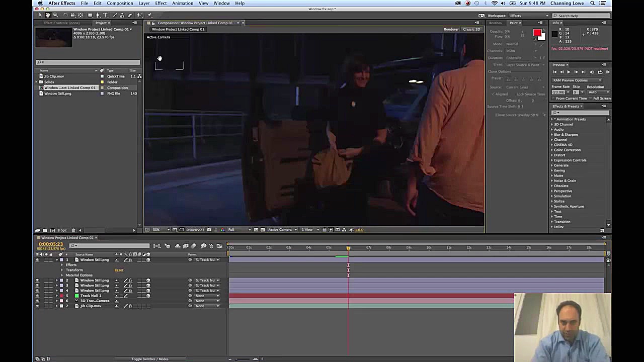Select the Clone Stamp tool
The width and height of the screenshot is (644, 362).
pyautogui.click(x=122, y=15)
